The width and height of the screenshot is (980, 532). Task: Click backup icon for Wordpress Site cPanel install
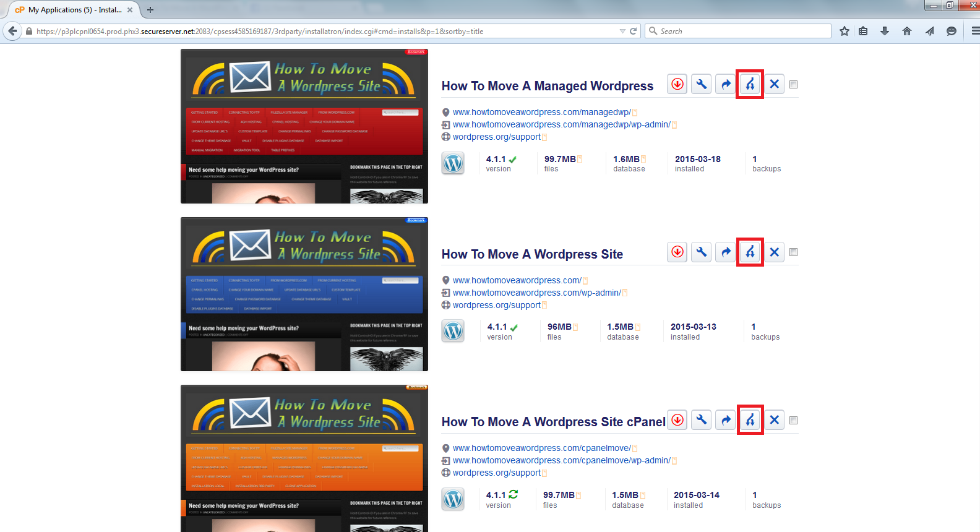click(x=677, y=420)
